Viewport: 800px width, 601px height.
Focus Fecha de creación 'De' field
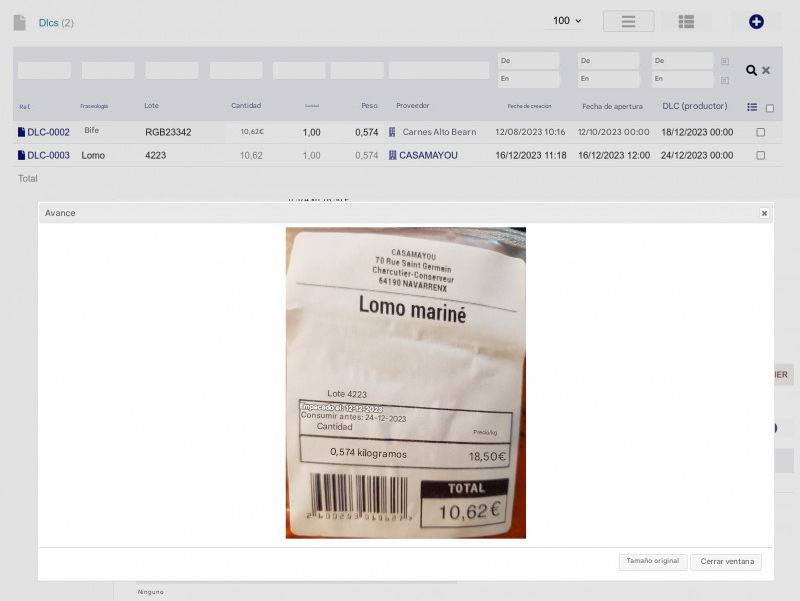(528, 61)
